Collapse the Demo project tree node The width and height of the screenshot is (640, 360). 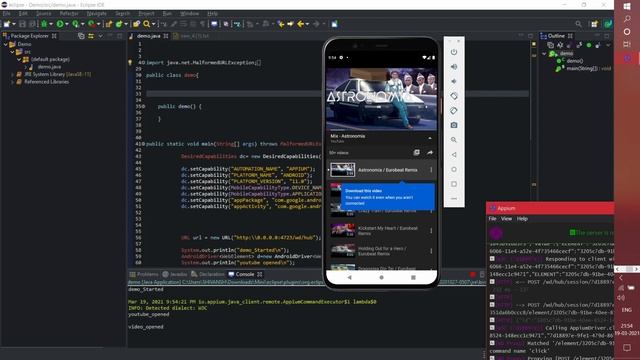tap(6, 44)
